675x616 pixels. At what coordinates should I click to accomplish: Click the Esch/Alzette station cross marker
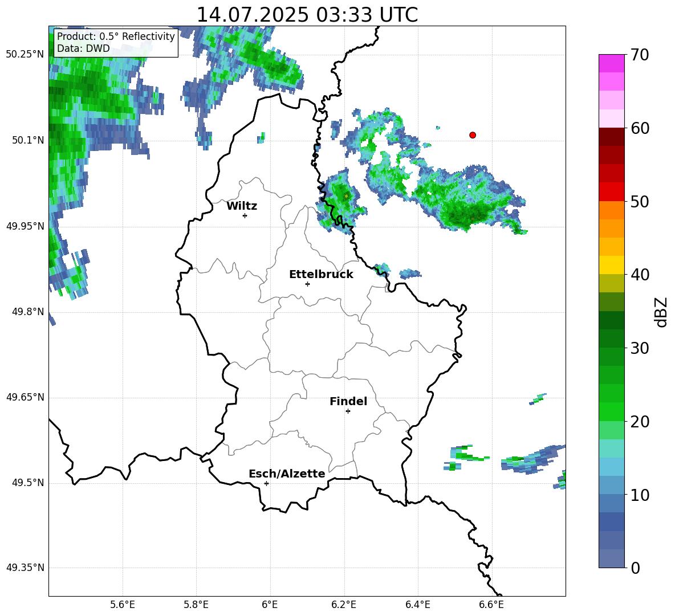(266, 483)
